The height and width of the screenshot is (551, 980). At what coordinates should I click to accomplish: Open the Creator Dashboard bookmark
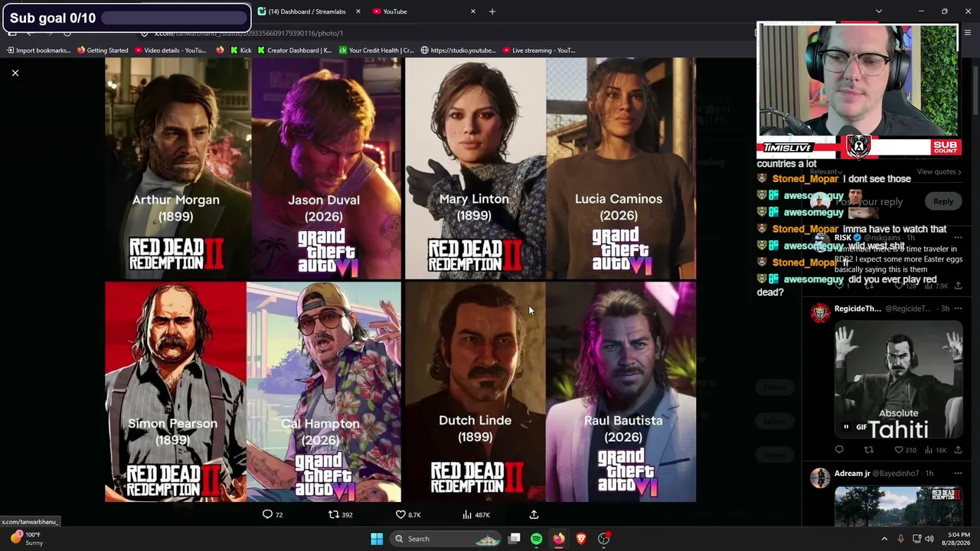point(295,51)
